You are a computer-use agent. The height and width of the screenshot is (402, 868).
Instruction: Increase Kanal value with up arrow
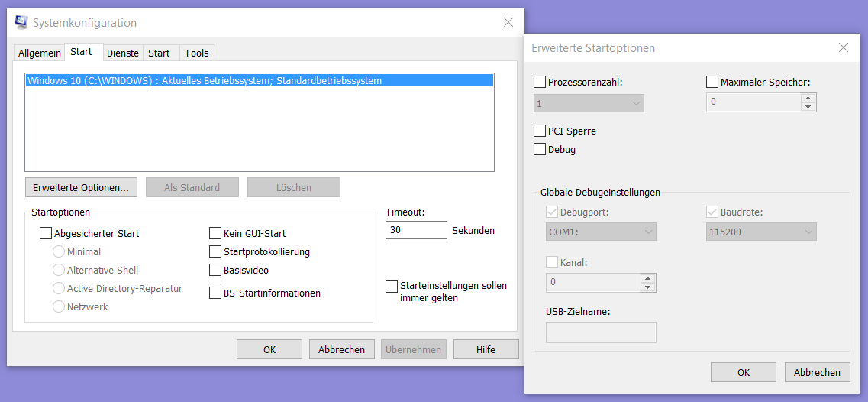click(x=648, y=278)
